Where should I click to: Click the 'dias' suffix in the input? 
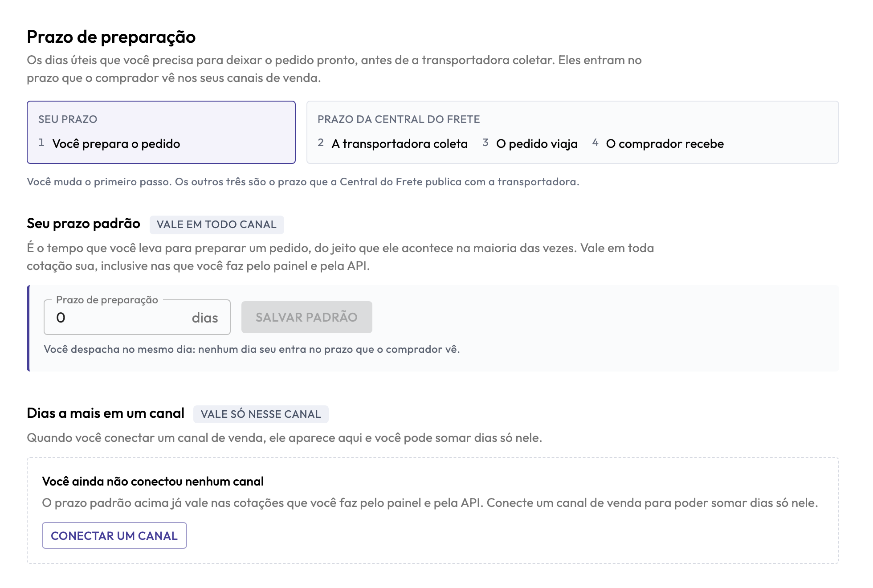click(205, 318)
